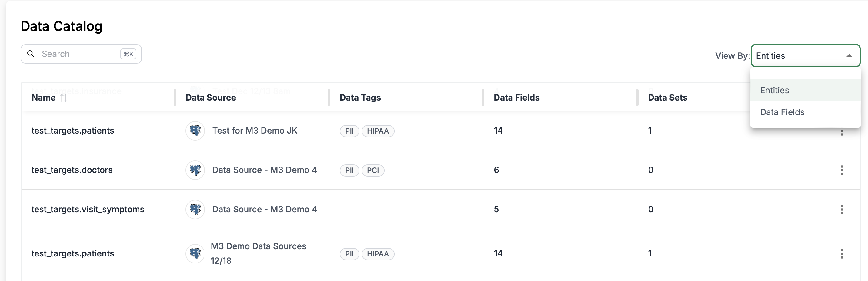Open the kebab menu on the bottom patients row

(841, 254)
